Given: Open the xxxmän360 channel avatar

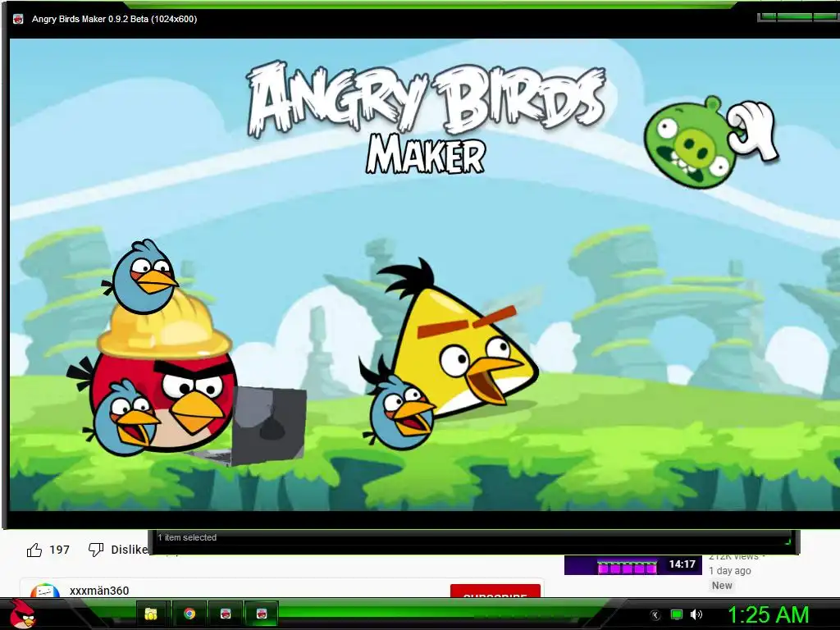Looking at the screenshot, I should coord(45,591).
